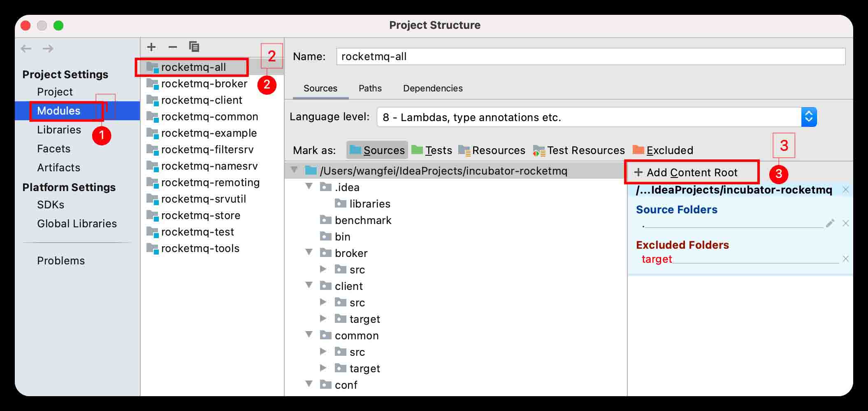Screen dimensions: 868x411
Task: Collapse the conf folder
Action: click(x=309, y=384)
